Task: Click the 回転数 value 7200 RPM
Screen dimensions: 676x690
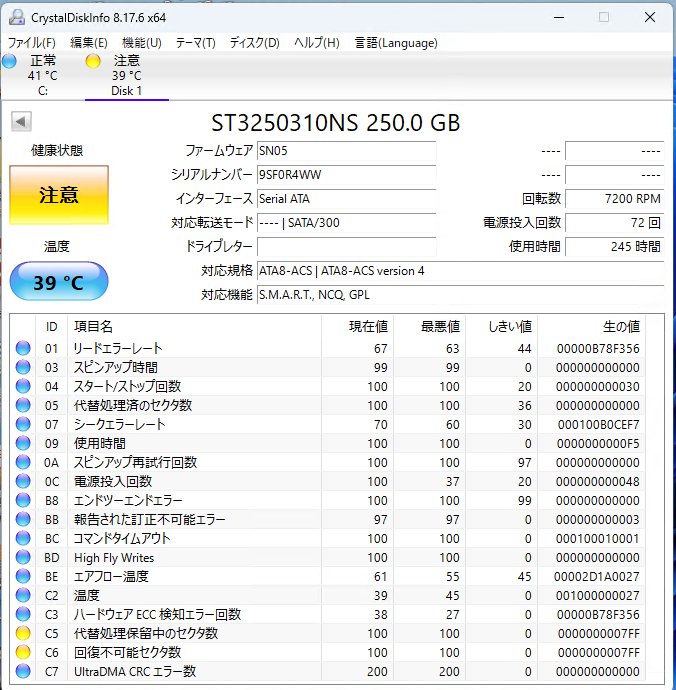Action: tap(614, 199)
